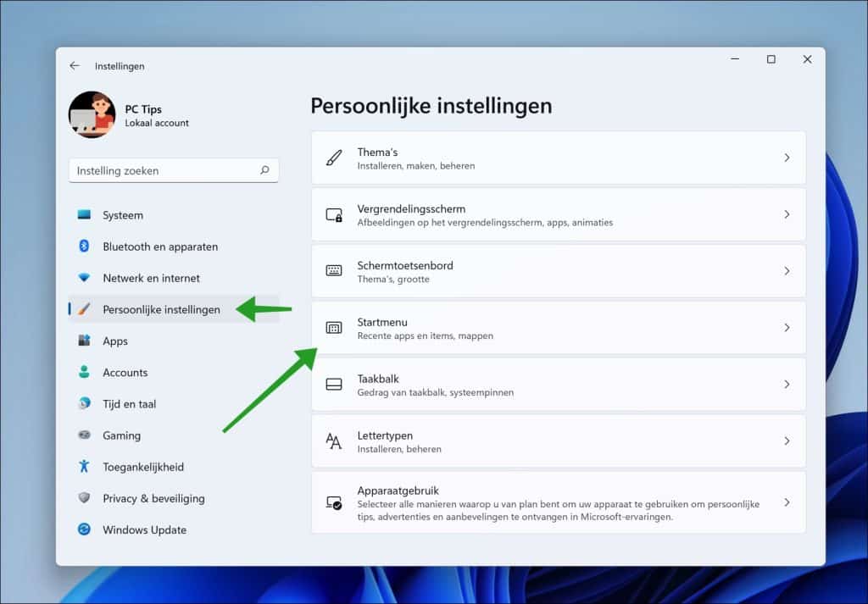The height and width of the screenshot is (604, 868).
Task: Open the Accounts category
Action: 174,372
